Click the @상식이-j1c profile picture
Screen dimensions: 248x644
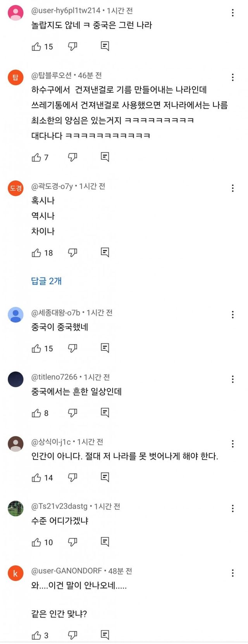[x=15, y=443]
